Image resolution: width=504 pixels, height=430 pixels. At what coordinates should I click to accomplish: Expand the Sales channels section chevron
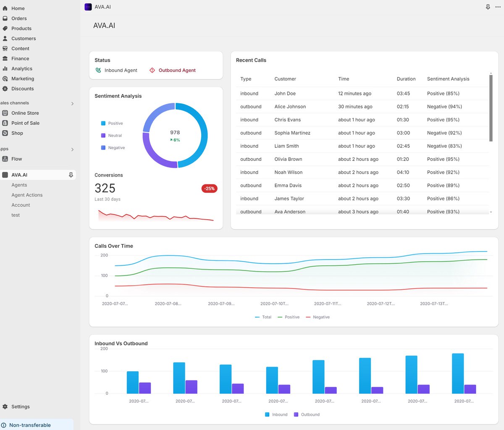pyautogui.click(x=72, y=103)
